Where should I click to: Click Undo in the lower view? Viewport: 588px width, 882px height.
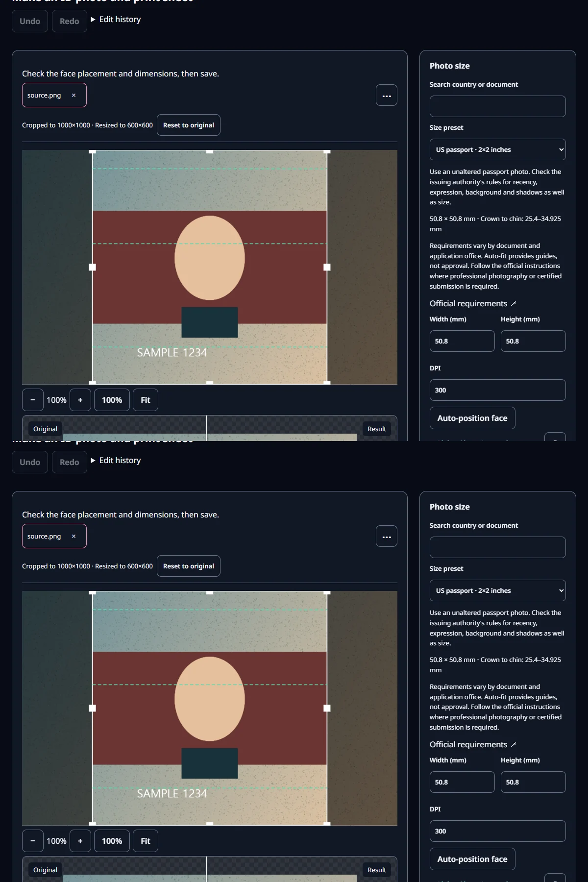30,462
